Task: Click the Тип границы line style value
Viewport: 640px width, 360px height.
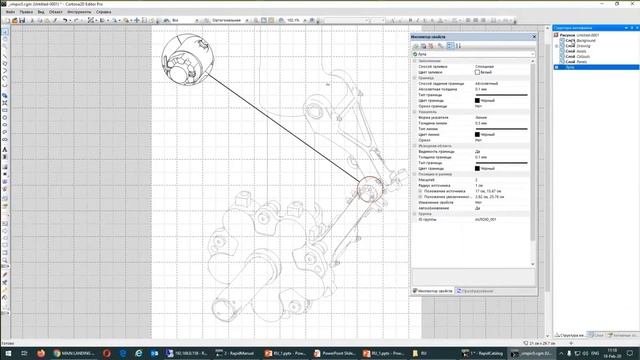Action: click(x=502, y=95)
